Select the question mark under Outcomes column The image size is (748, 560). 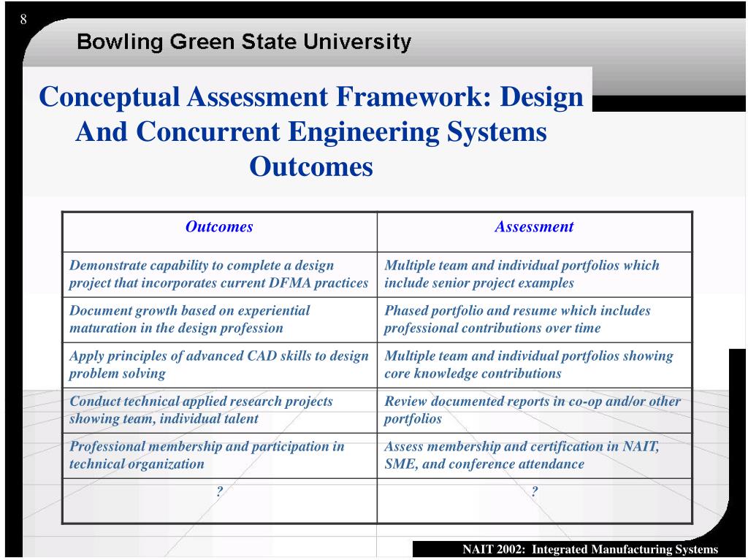click(x=219, y=491)
